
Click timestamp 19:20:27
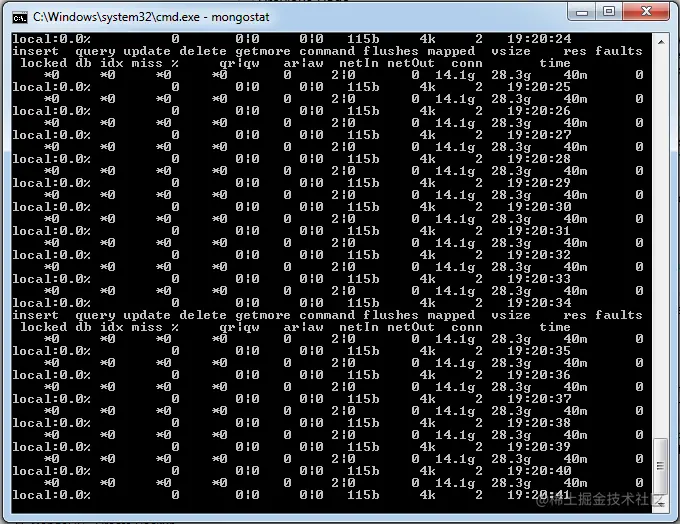pos(539,135)
